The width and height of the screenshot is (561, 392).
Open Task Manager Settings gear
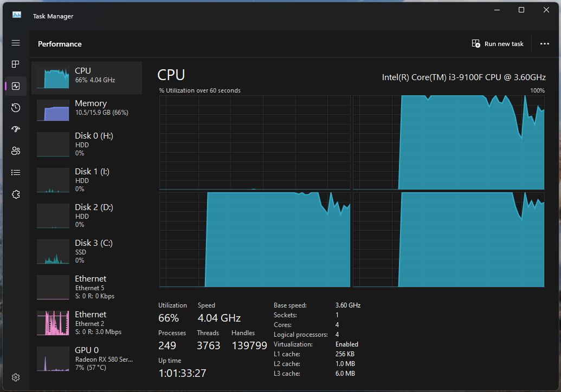pos(16,377)
